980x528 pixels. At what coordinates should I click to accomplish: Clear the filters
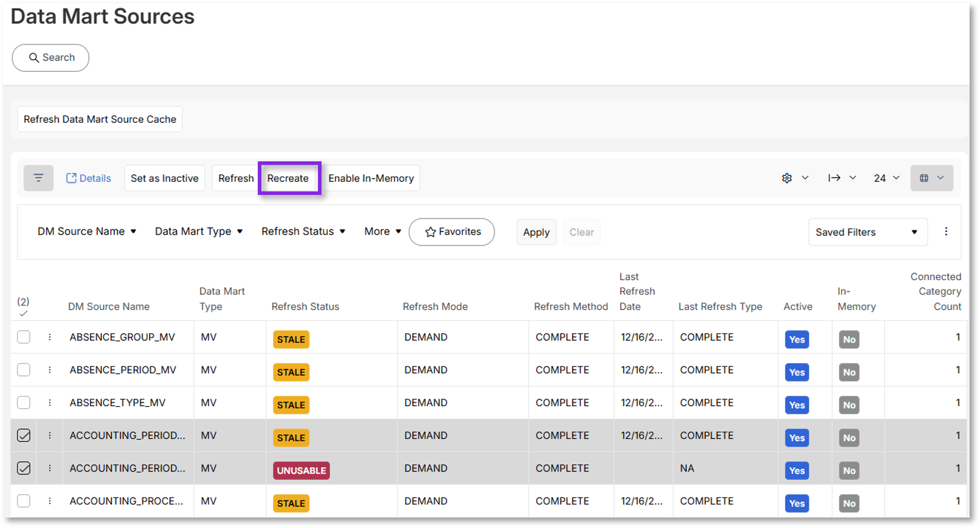click(581, 232)
